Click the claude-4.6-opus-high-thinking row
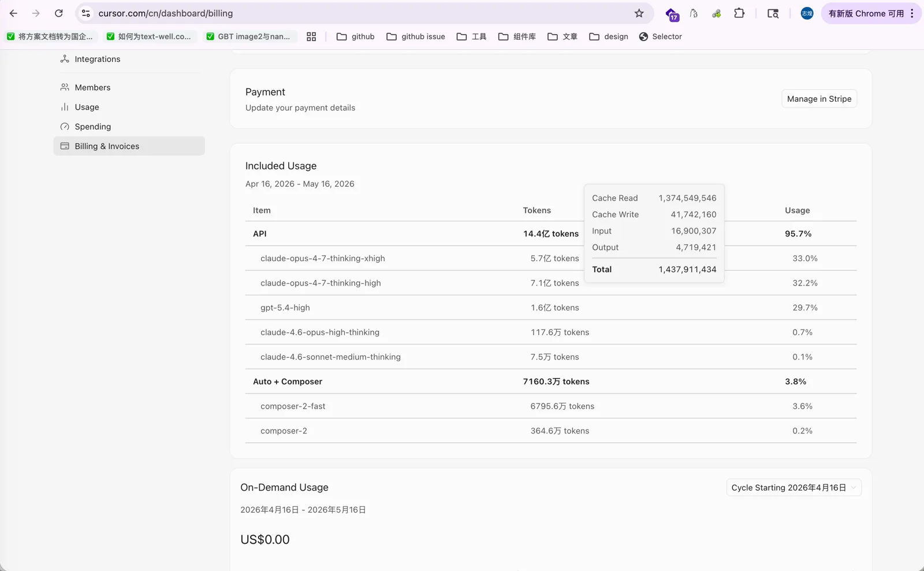This screenshot has height=571, width=924. (550, 332)
